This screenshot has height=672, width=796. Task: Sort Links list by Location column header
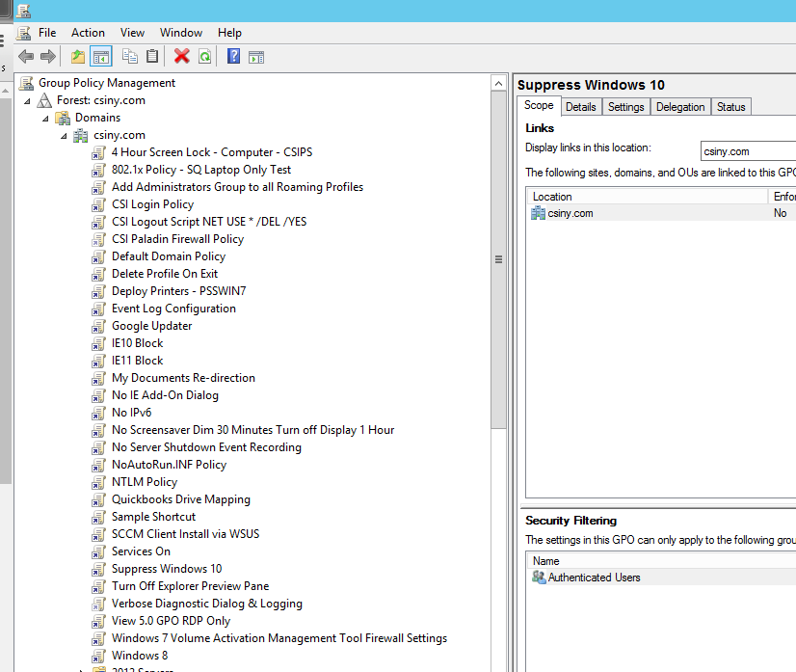pos(648,197)
